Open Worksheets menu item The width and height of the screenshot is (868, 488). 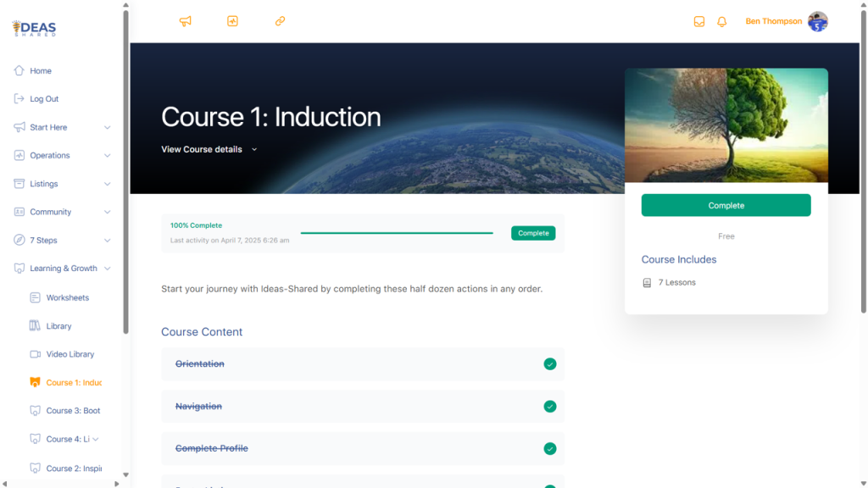(x=68, y=297)
